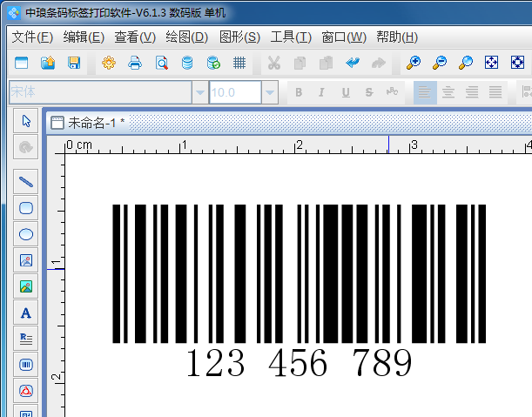Toggle the grid display icon

tap(239, 63)
